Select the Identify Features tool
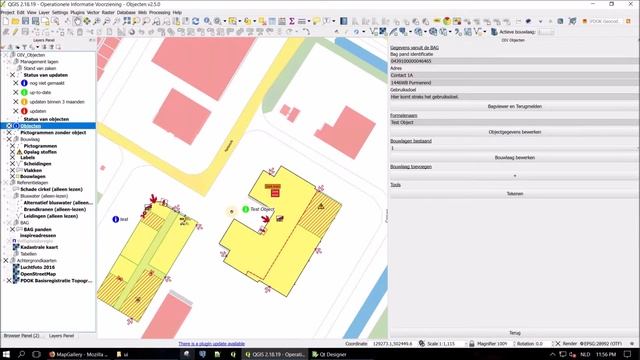The width and height of the screenshot is (640, 360). click(207, 21)
